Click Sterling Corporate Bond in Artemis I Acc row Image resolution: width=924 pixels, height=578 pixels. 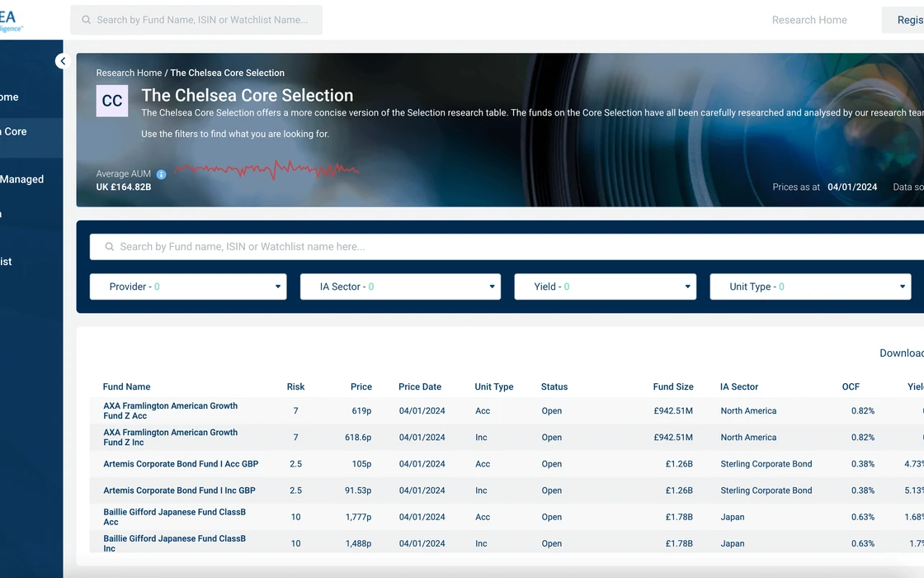pyautogui.click(x=766, y=463)
